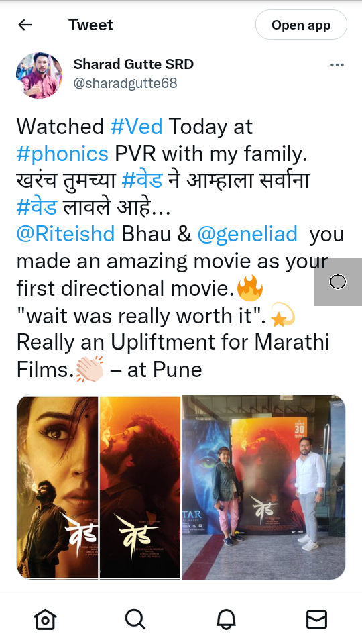The height and width of the screenshot is (644, 362).
Task: Select the Tweet header title
Action: (90, 25)
